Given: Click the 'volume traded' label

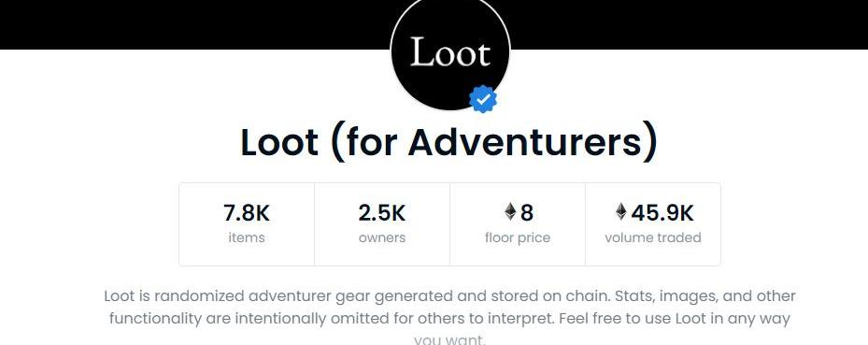Looking at the screenshot, I should pyautogui.click(x=653, y=238).
